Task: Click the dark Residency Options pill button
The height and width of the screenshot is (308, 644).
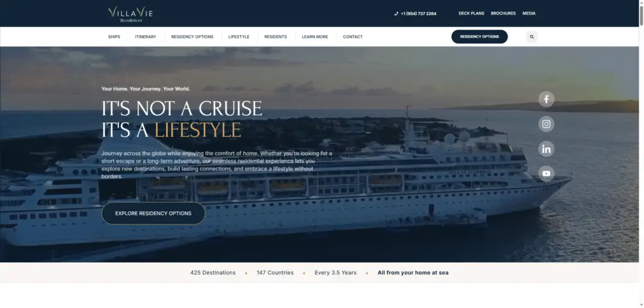Action: (479, 36)
